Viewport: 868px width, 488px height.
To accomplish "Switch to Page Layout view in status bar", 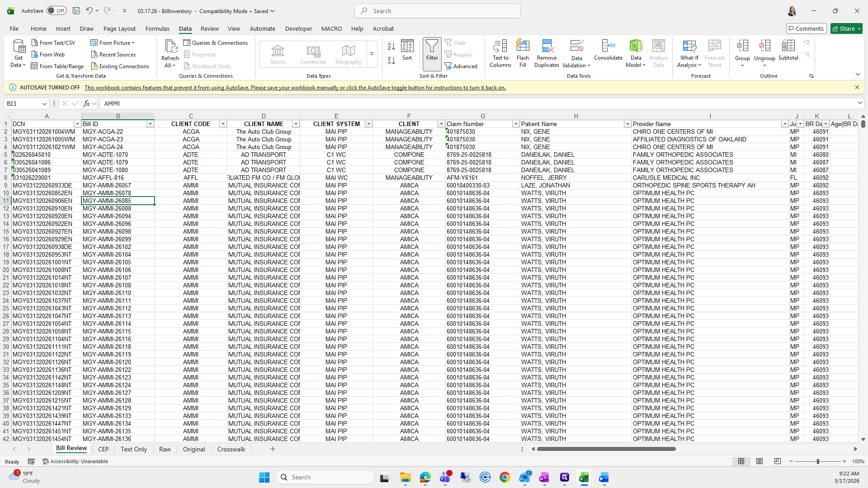I will coord(759,461).
